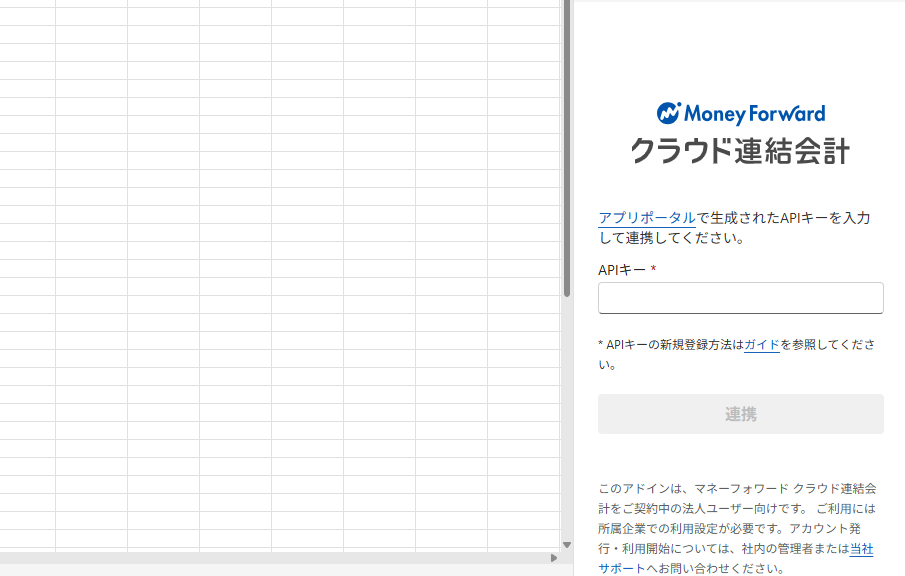Viewport: 905px width, 576px height.
Task: Focus the APIキー input field
Action: tap(740, 298)
